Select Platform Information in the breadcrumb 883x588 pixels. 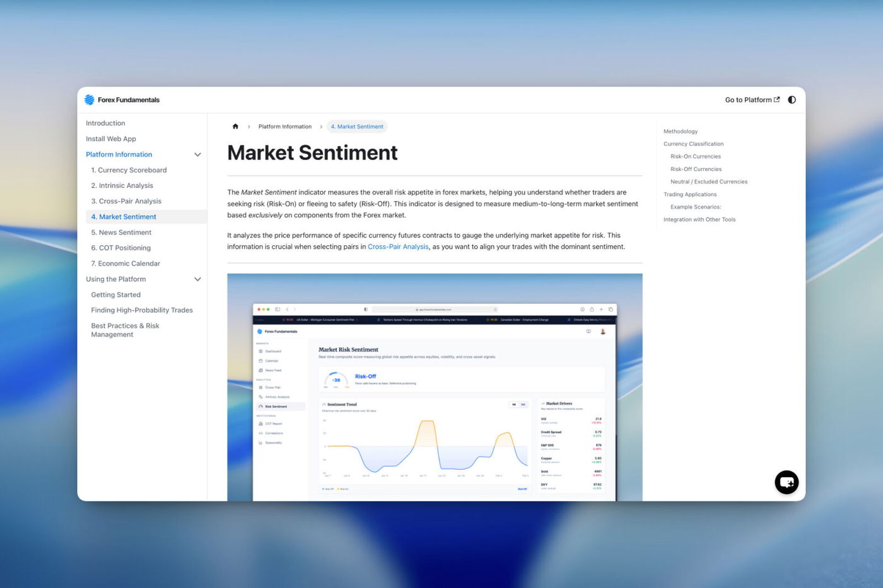tap(284, 127)
